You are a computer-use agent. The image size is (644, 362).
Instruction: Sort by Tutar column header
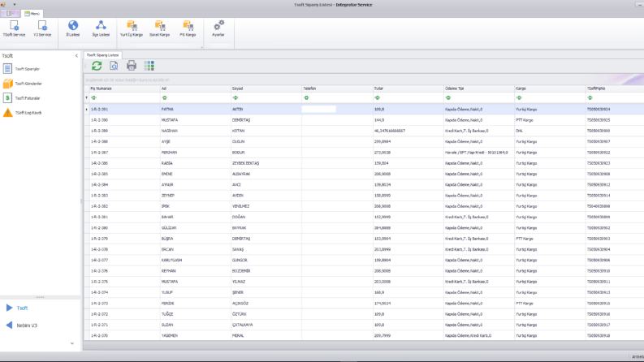[x=408, y=88]
